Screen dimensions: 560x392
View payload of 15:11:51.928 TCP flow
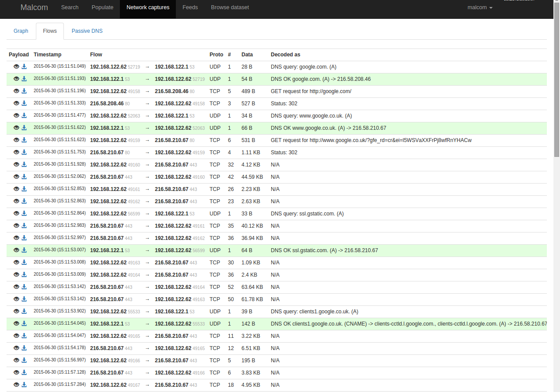click(16, 164)
